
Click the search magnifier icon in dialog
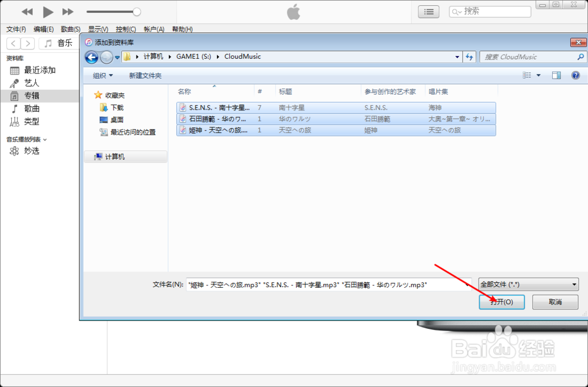(580, 57)
